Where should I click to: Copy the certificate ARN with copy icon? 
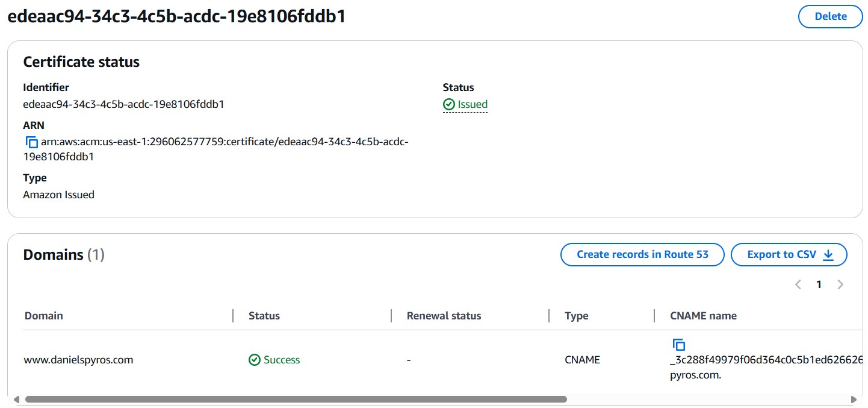coord(31,143)
